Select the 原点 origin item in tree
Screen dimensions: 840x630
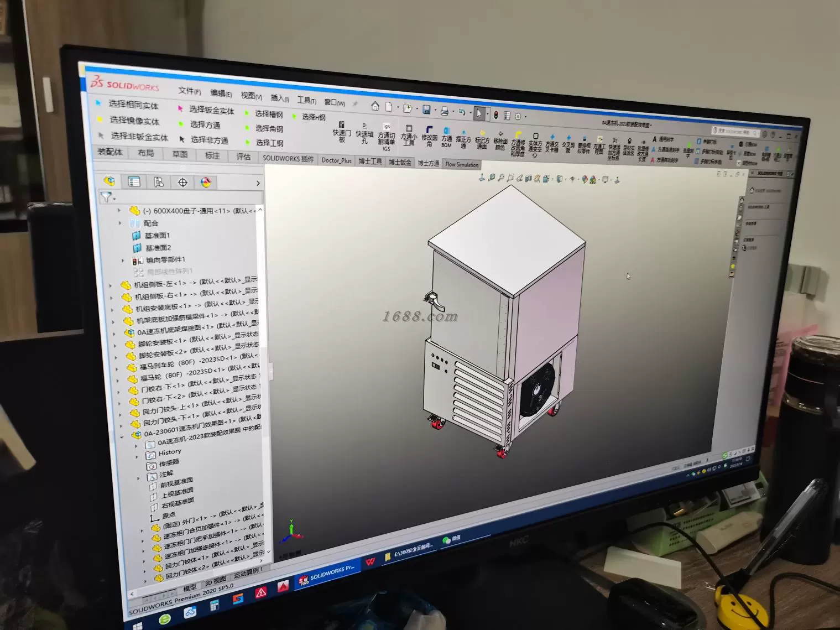tap(169, 515)
